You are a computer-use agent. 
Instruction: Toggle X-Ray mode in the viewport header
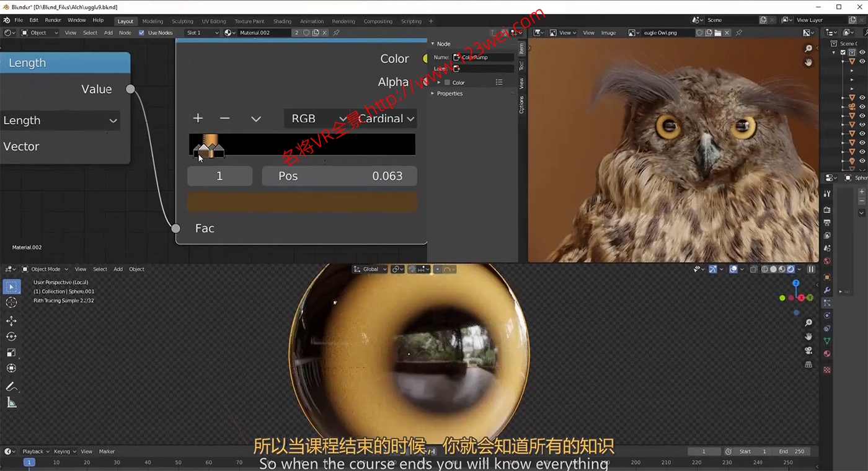click(754, 269)
